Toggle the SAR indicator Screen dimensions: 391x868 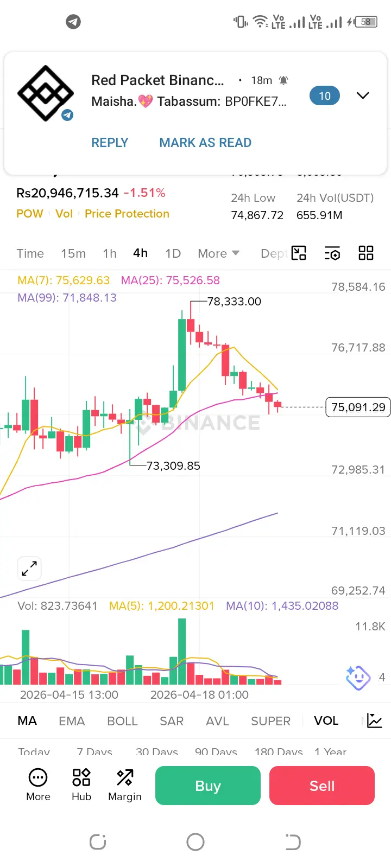(x=172, y=720)
